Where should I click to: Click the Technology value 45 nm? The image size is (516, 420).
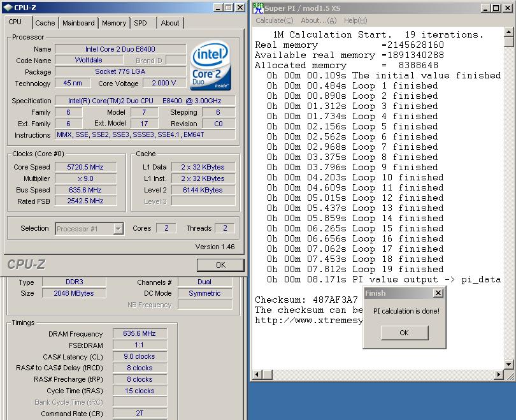73,83
